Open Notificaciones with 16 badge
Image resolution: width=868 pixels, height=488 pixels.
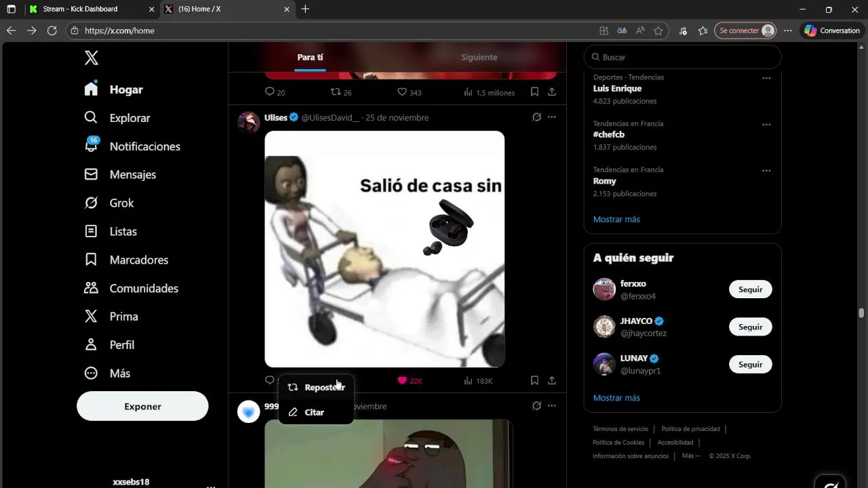pyautogui.click(x=132, y=146)
